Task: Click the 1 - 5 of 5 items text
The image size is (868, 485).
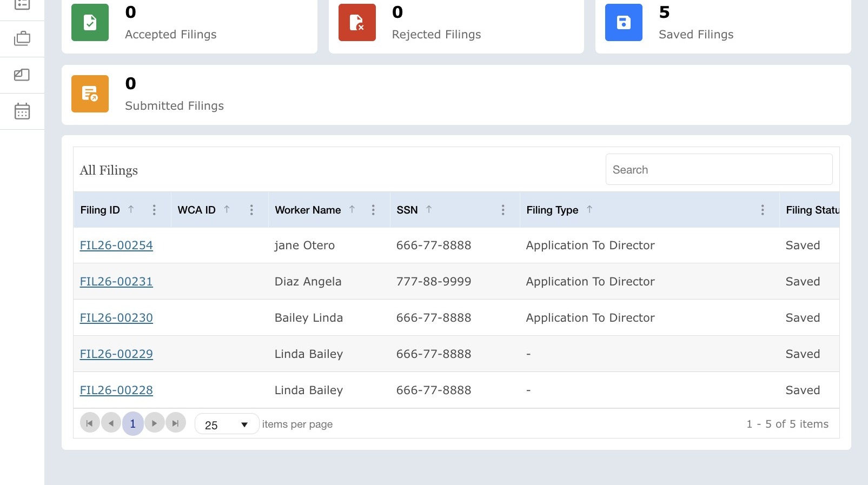Action: tap(787, 424)
